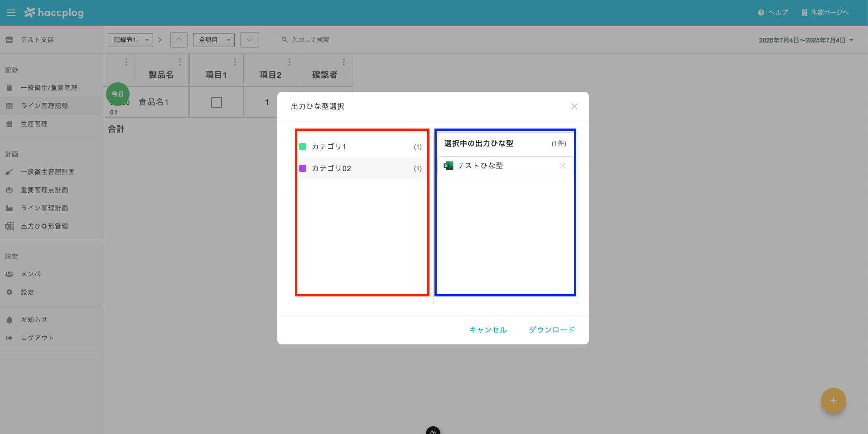
Task: Click the 出力ひな形管理 icon
Action: coord(10,226)
